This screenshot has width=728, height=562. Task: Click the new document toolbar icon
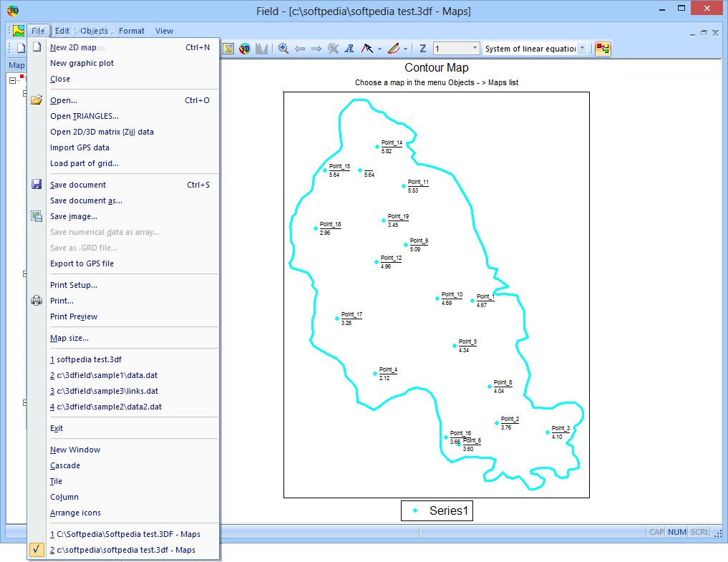(x=21, y=48)
